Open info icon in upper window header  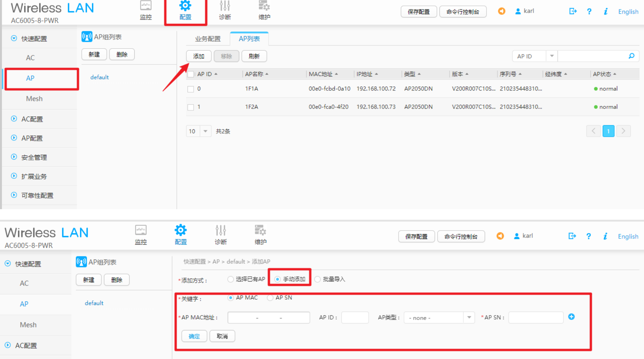(x=606, y=11)
